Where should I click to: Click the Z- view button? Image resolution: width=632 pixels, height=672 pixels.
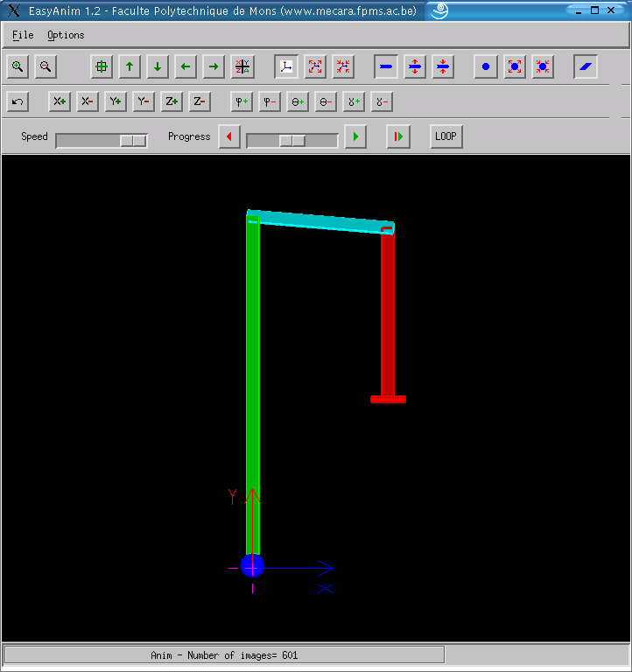[x=200, y=101]
